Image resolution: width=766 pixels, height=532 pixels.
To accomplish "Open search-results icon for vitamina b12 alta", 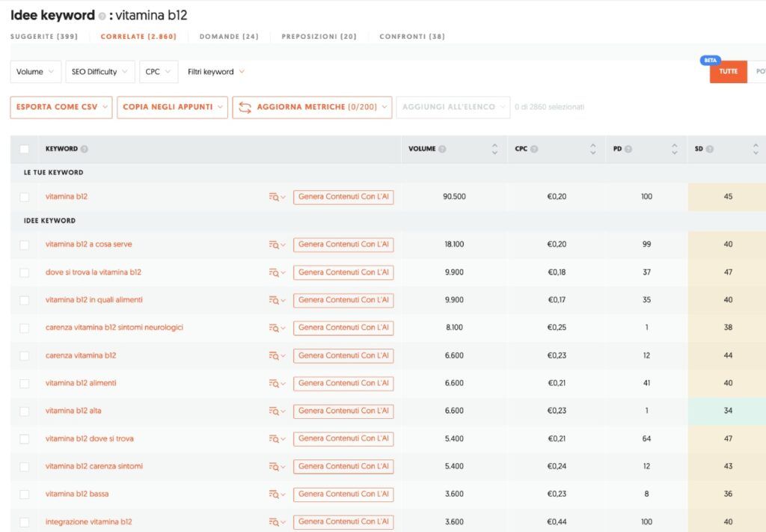I will tap(277, 411).
